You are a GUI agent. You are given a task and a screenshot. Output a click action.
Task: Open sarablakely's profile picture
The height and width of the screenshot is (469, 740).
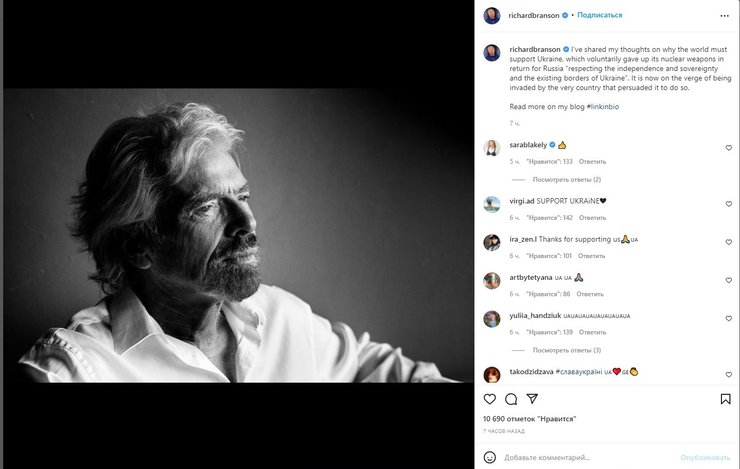pyautogui.click(x=492, y=148)
